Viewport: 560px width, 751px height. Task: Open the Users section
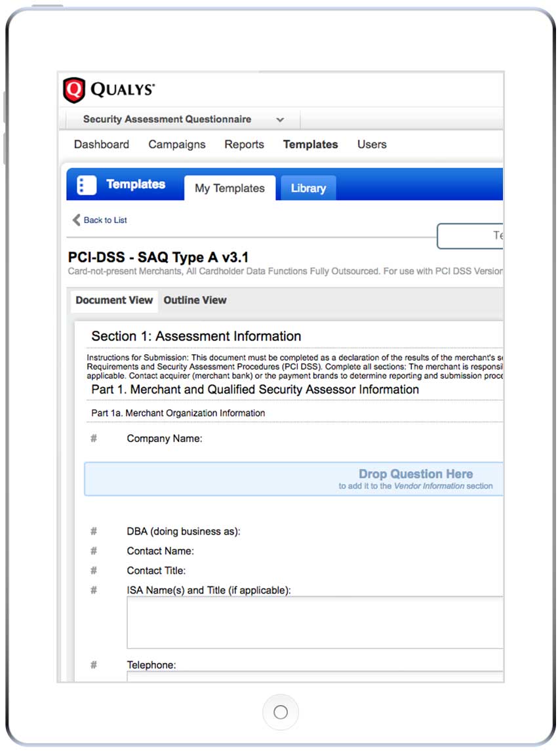coord(371,144)
